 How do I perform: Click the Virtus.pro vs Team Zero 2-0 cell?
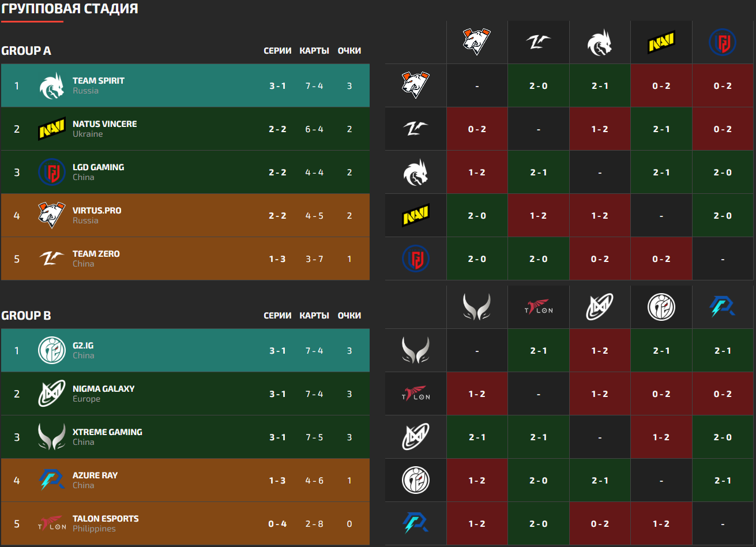pos(539,86)
